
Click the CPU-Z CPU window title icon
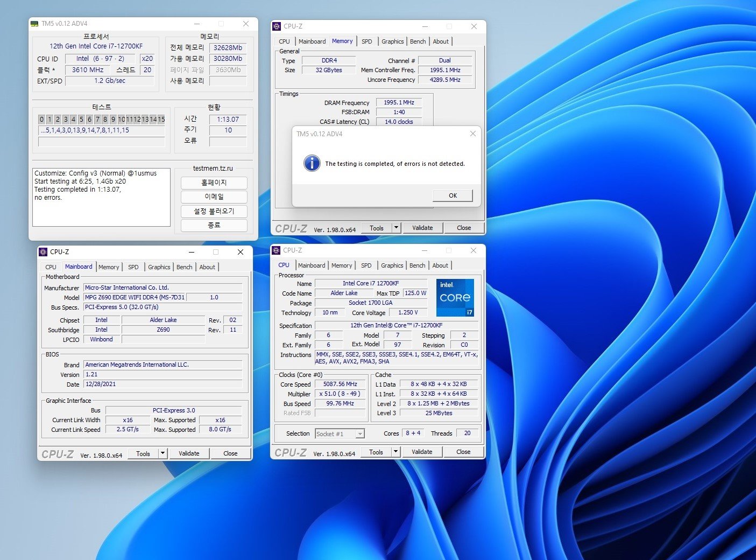[276, 250]
